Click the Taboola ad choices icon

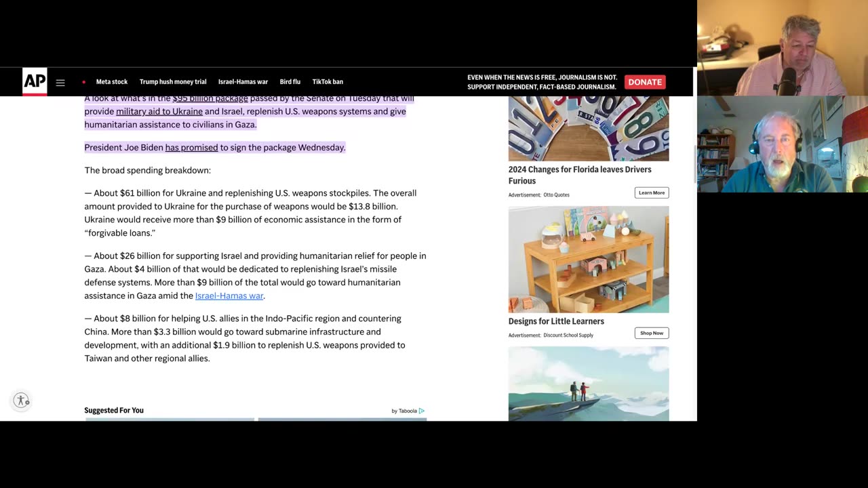(422, 411)
